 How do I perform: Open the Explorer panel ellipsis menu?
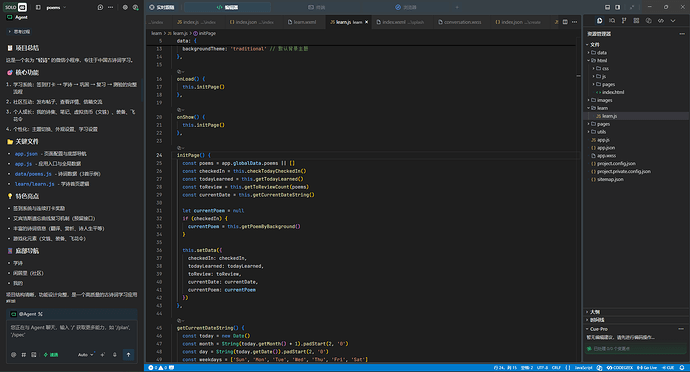click(682, 34)
